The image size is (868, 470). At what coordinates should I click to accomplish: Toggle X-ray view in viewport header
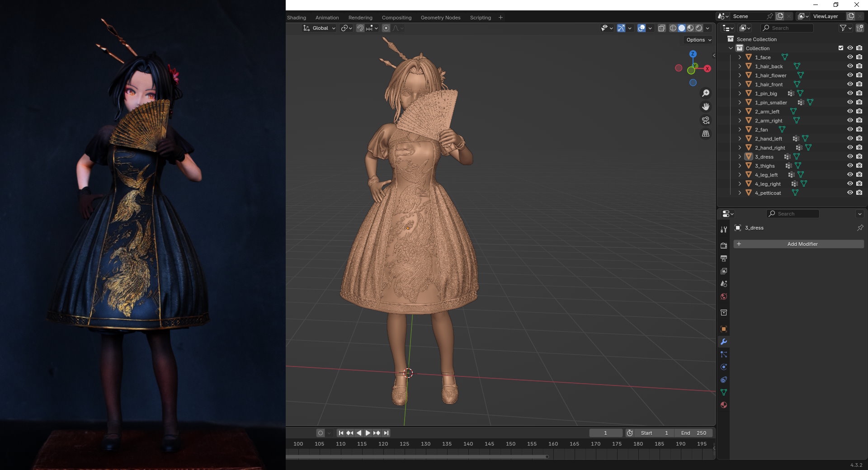click(x=661, y=28)
